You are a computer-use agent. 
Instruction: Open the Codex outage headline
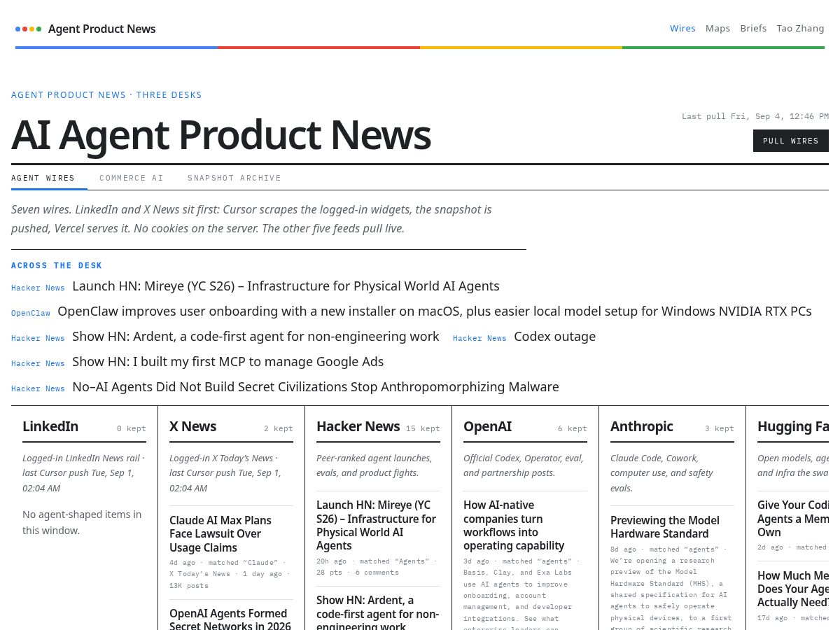(x=554, y=337)
